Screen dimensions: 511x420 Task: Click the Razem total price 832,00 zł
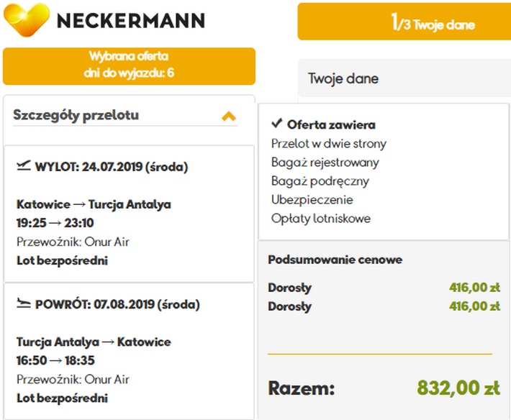458,388
